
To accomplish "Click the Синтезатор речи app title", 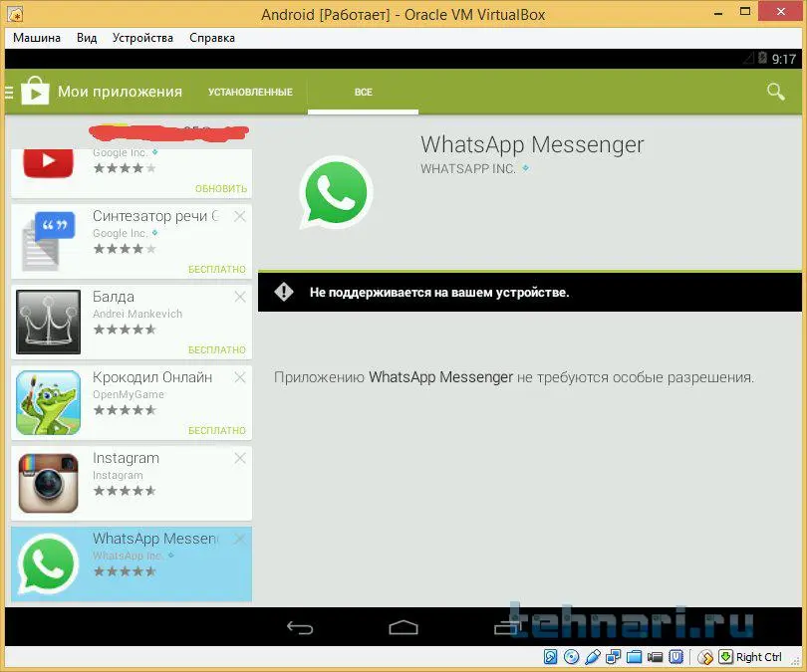I will 156,216.
